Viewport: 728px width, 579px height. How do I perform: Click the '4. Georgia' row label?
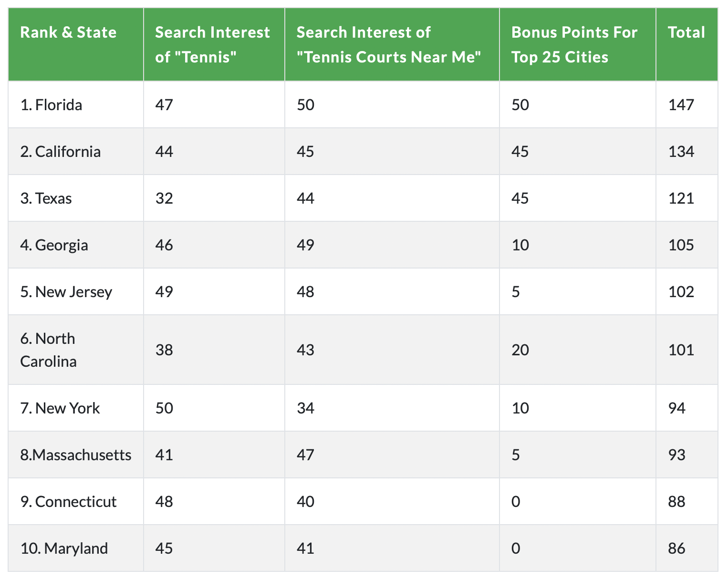coord(54,245)
